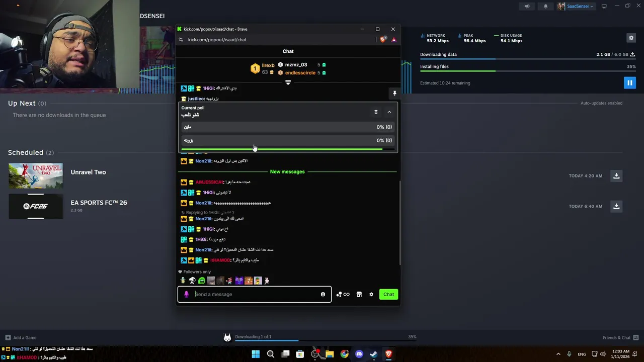
Task: Click the Followers only label
Action: coord(197,272)
